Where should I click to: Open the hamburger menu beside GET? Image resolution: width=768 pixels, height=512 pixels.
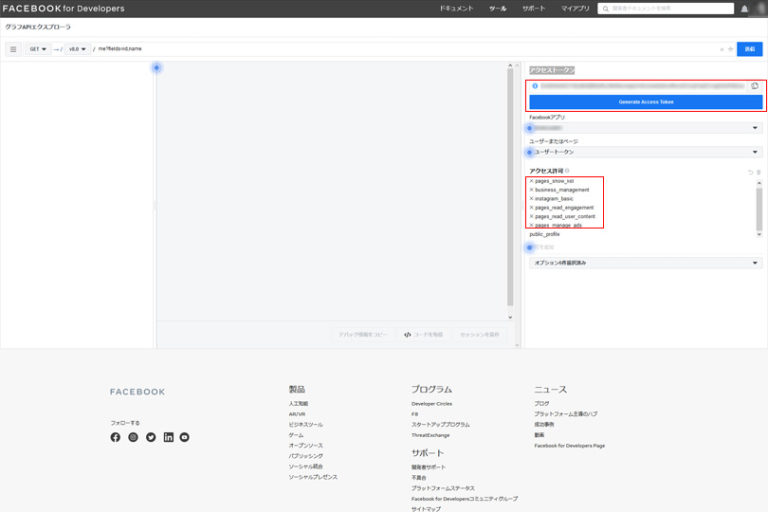pyautogui.click(x=13, y=49)
